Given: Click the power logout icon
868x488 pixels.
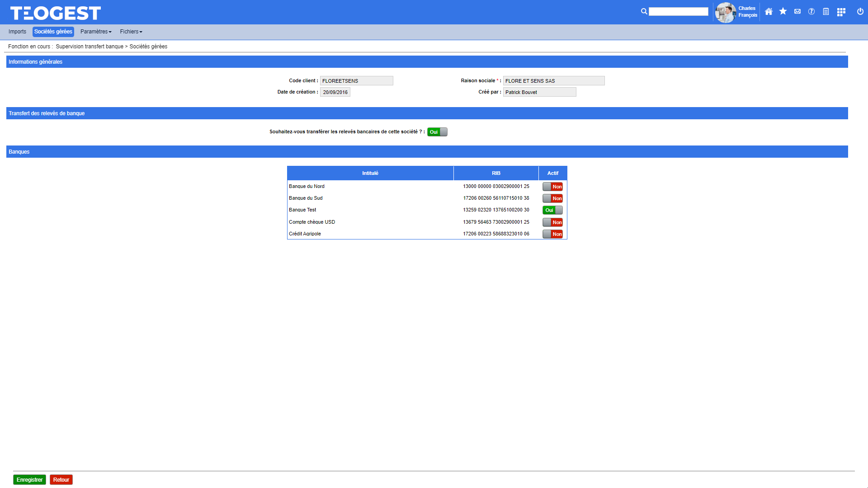Looking at the screenshot, I should (x=860, y=12).
